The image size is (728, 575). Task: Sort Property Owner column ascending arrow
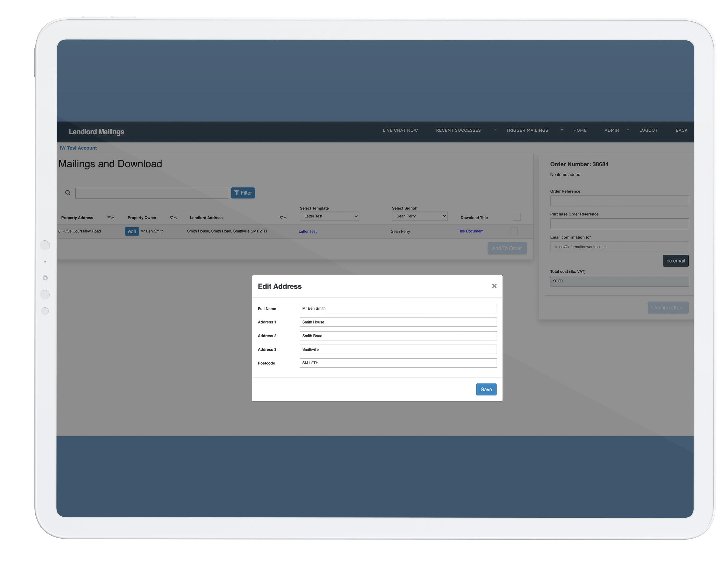[176, 218]
